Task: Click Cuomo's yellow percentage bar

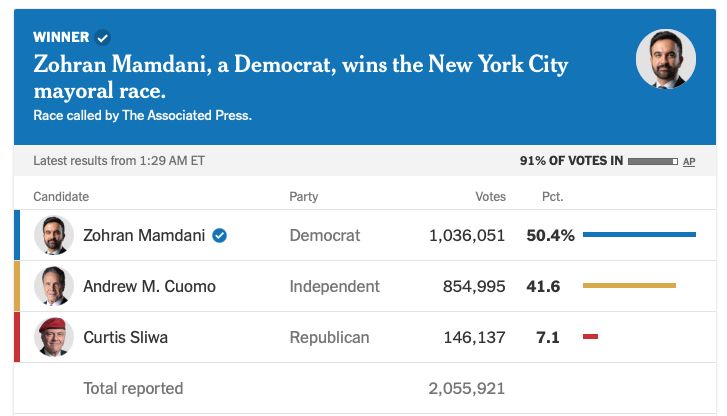Action: pyautogui.click(x=629, y=287)
